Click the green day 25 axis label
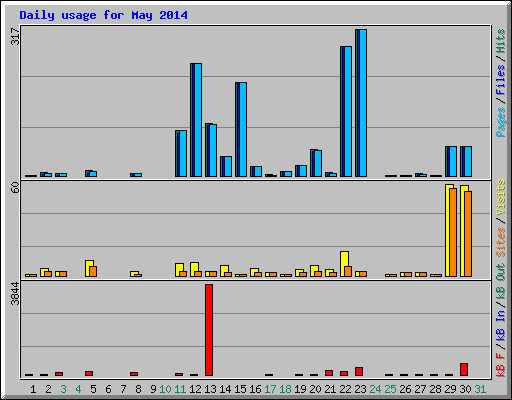 pyautogui.click(x=390, y=389)
